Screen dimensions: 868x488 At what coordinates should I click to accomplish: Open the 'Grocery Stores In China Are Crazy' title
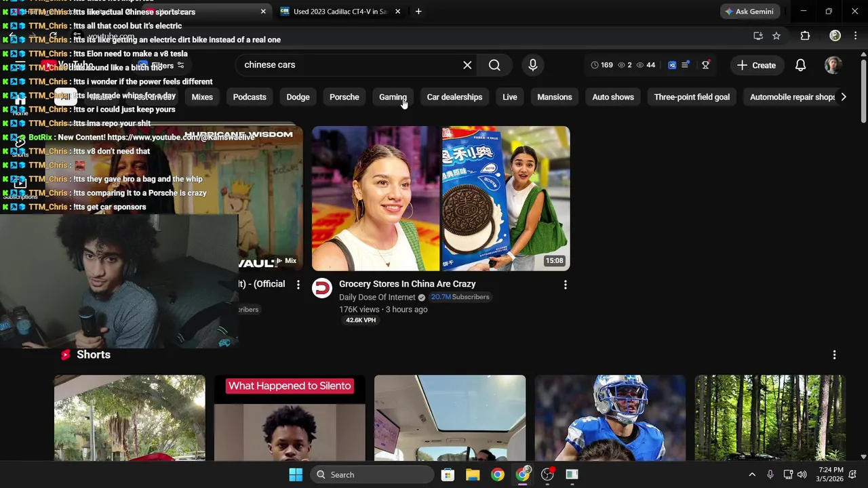[408, 284]
